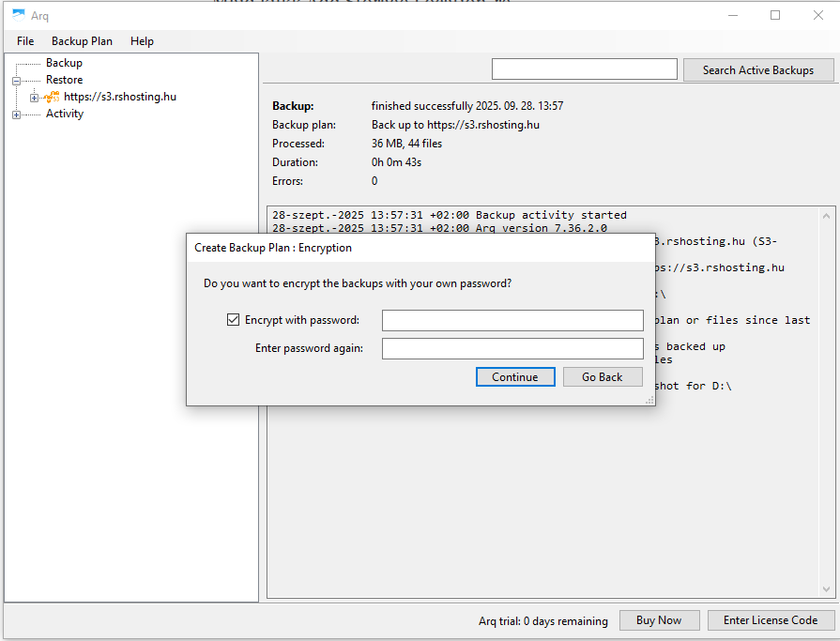
Task: Select the Backup item in the tree
Action: [x=64, y=63]
